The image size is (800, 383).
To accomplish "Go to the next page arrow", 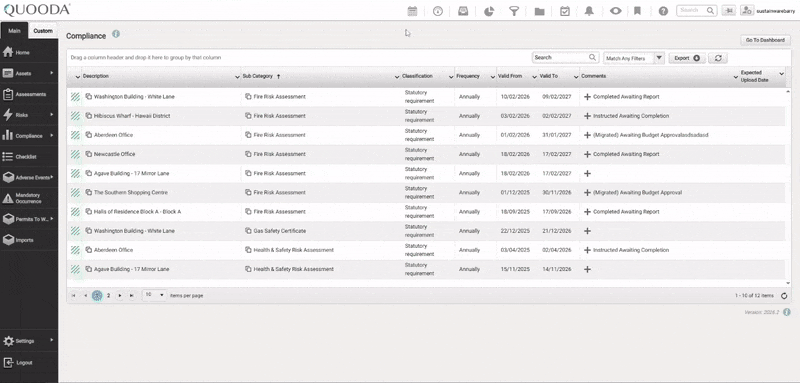I will [120, 295].
